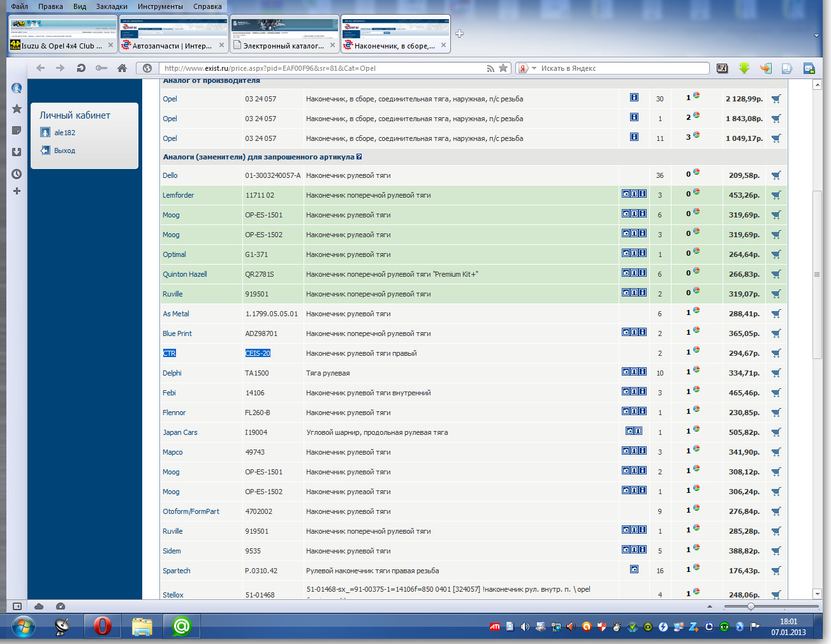
Task: Switch to the Isuzu & Opel 4x4 Club tab
Action: (62, 46)
